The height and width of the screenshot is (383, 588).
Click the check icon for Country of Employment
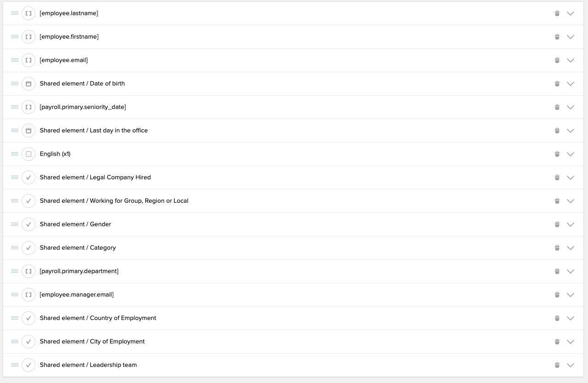click(x=29, y=318)
